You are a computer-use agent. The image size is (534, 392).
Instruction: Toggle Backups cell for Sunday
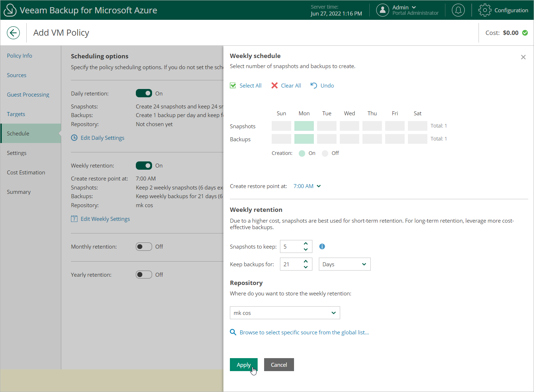(x=281, y=139)
